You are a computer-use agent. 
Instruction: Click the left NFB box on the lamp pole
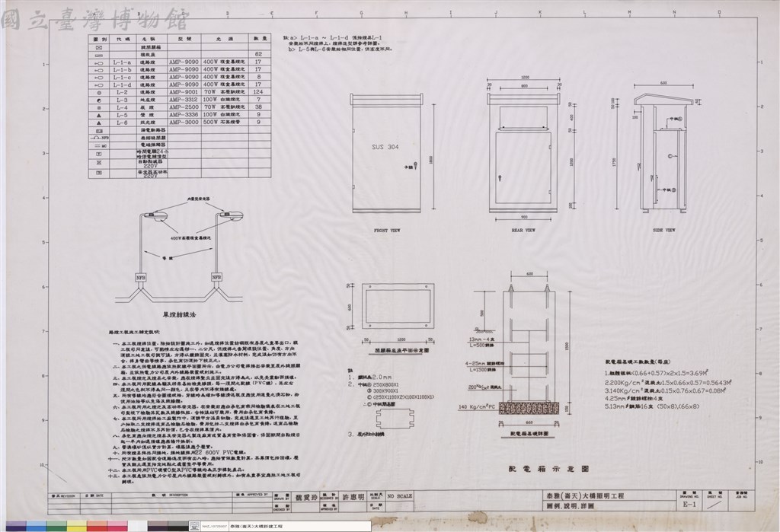[141, 276]
